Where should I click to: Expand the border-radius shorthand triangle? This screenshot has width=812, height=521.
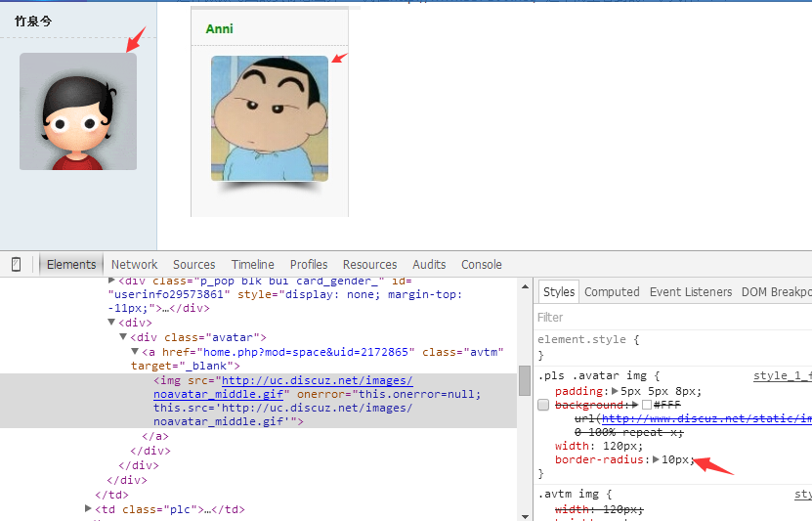click(x=656, y=459)
